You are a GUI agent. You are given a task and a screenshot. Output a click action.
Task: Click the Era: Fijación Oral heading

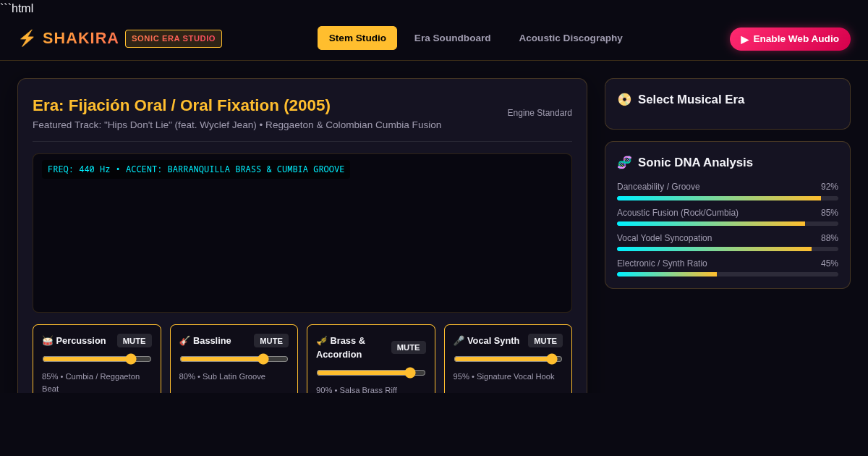click(182, 106)
